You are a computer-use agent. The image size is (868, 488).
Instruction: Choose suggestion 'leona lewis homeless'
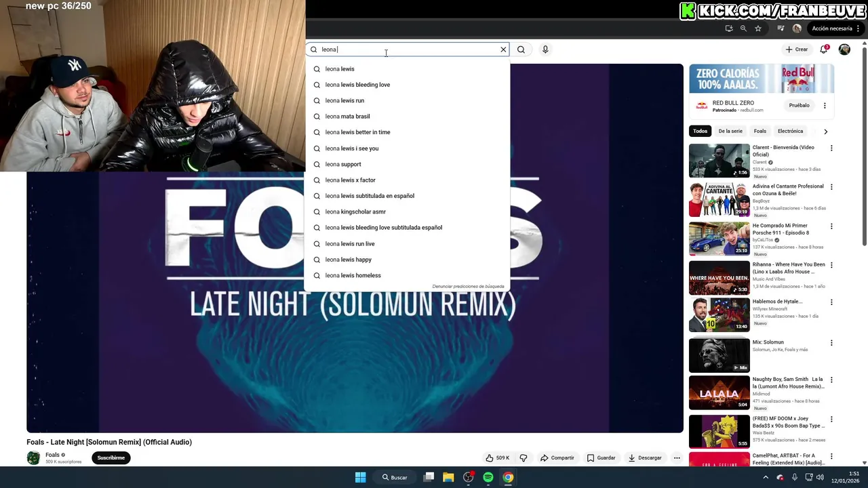407,275
